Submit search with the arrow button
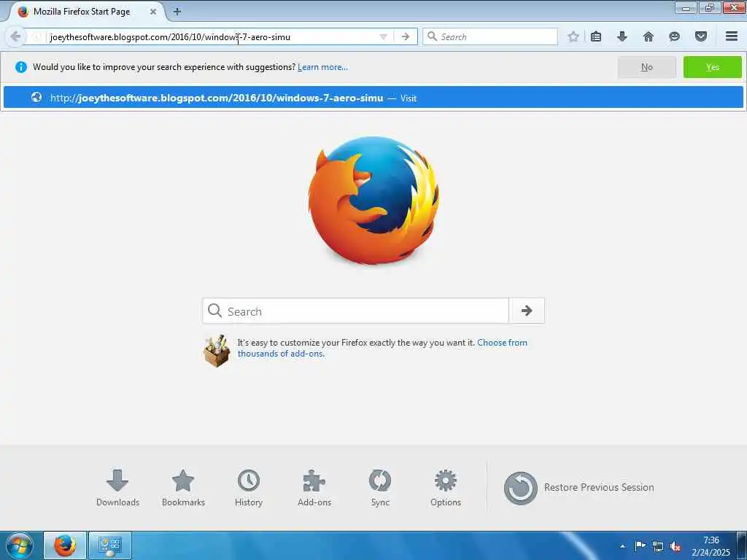 [x=527, y=311]
